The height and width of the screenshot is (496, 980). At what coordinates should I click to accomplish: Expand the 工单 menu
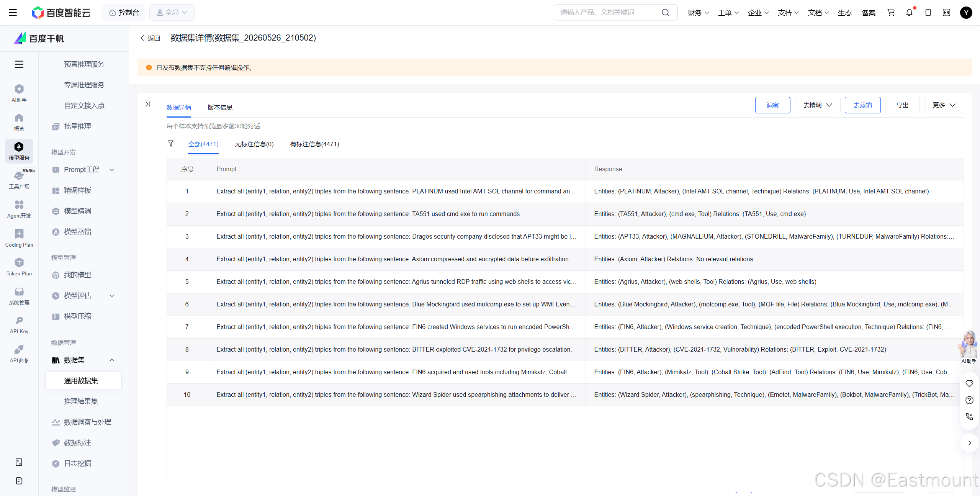pyautogui.click(x=728, y=13)
